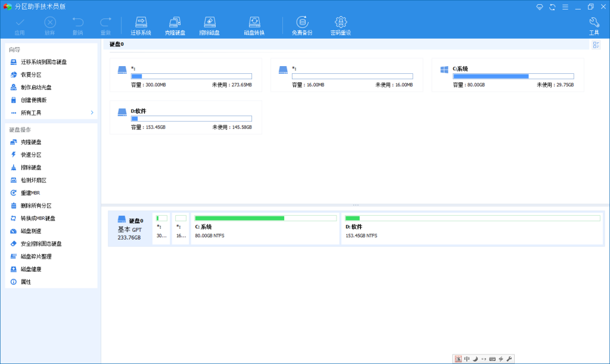Launch 免费备份 (Free Backup) from the toolbar
Screen dimensions: 610x364
303,24
